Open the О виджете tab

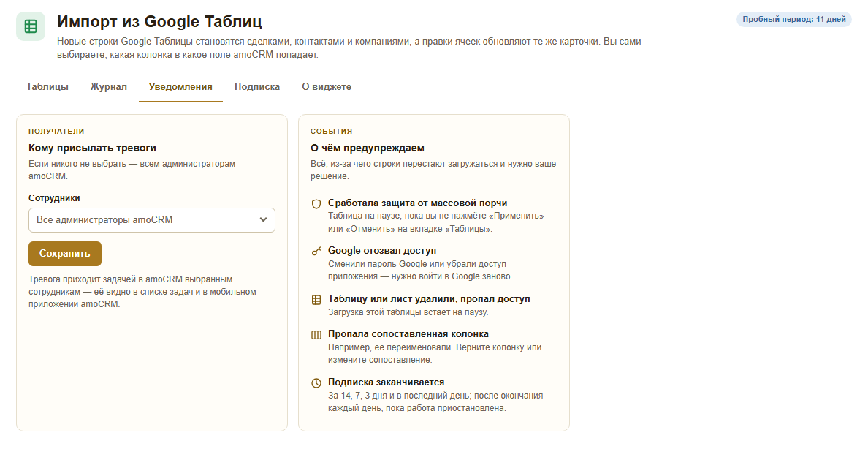(327, 87)
